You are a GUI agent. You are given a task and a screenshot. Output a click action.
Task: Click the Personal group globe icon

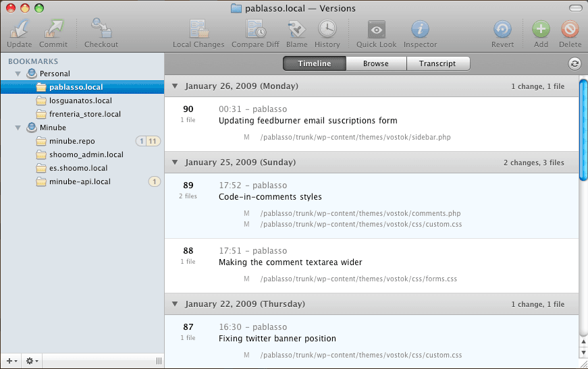[32, 74]
